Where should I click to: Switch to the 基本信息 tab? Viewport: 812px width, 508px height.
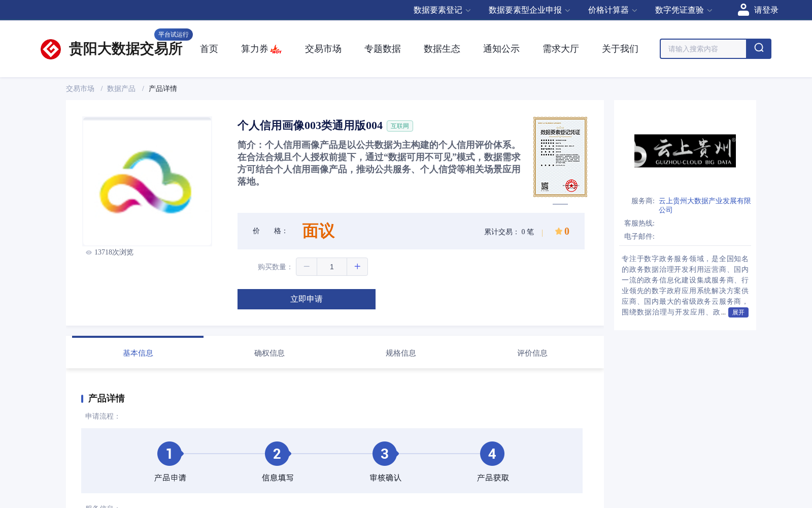tap(138, 353)
